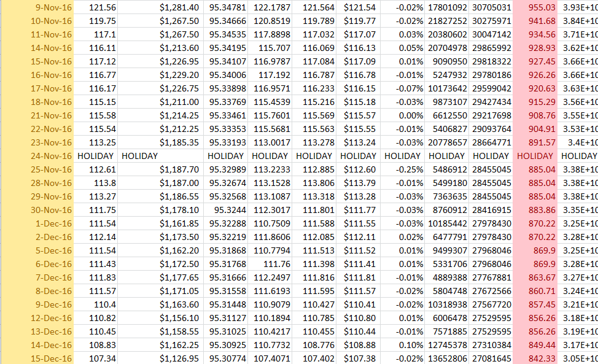Select the cell with value 30705031
598x364 pixels.
pyautogui.click(x=491, y=7)
